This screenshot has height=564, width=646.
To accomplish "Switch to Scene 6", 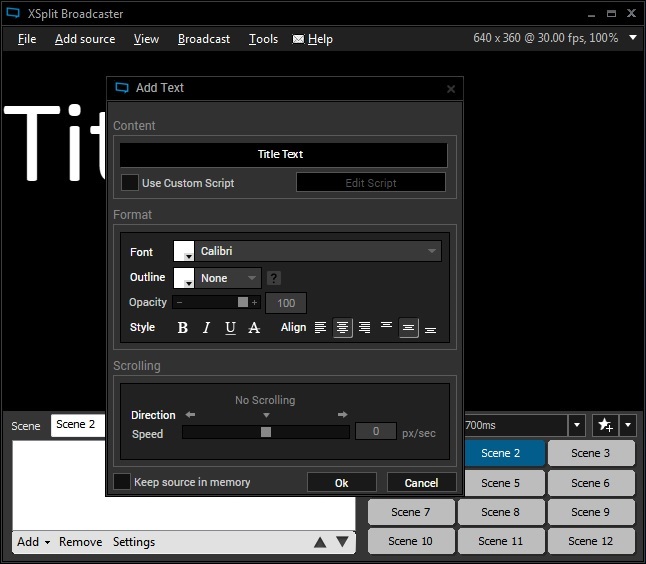I will coord(591,483).
